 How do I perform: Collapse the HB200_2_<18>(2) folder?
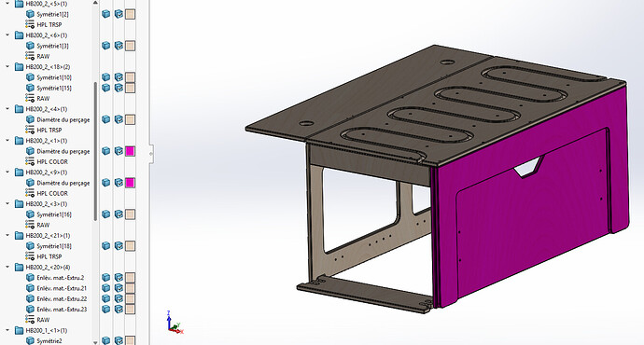pos(7,66)
